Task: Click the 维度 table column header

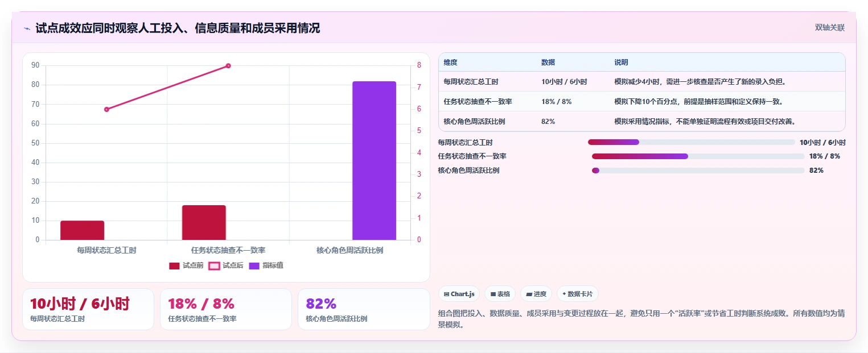Action: point(450,63)
